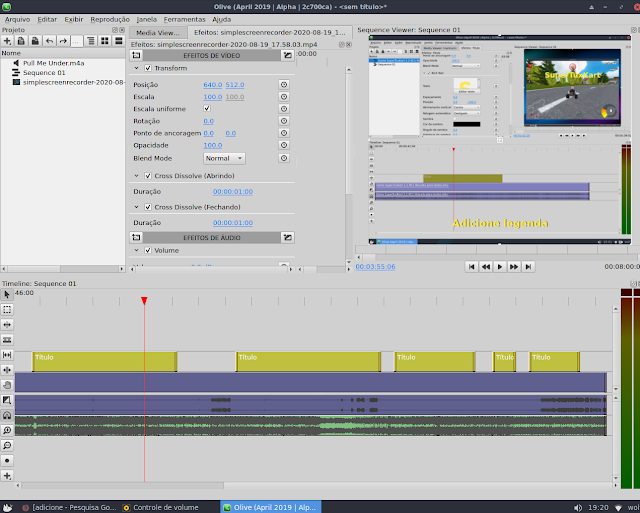Image resolution: width=640 pixels, height=513 pixels.
Task: Click the timeline zoom in magnifier
Action: point(7,430)
